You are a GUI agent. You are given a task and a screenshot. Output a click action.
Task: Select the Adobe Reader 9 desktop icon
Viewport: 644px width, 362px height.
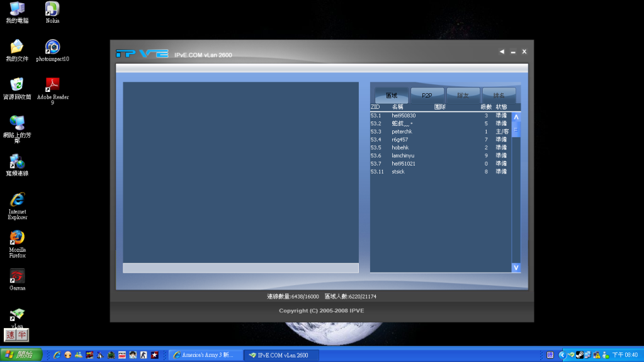click(52, 85)
